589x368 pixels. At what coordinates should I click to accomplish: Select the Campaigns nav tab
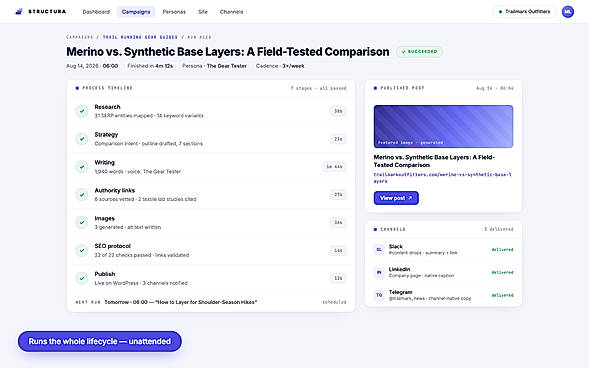(x=136, y=12)
